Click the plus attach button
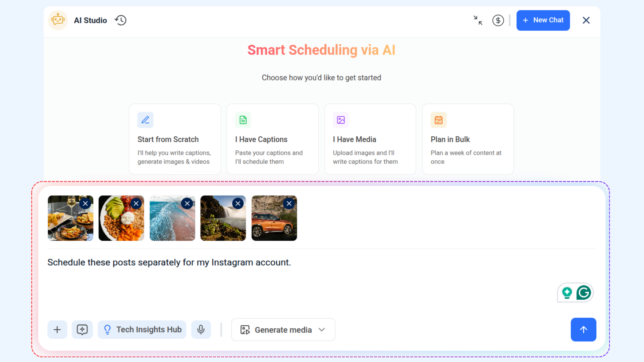Image resolution: width=644 pixels, height=362 pixels. (57, 329)
